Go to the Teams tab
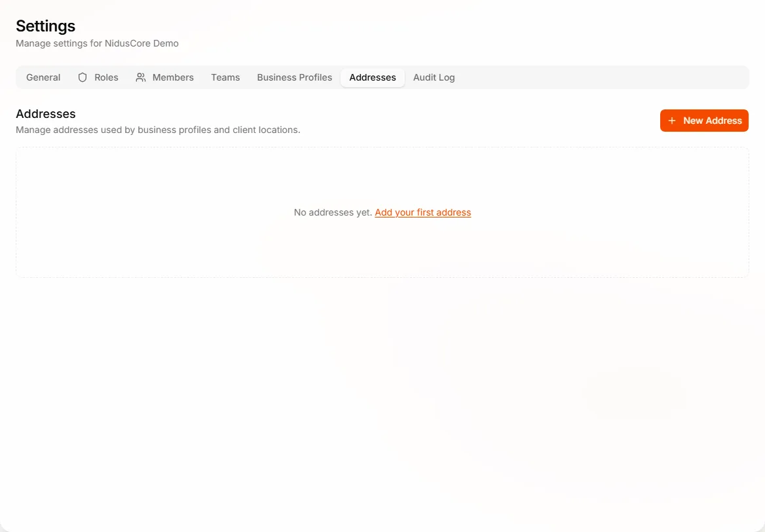765x532 pixels. pyautogui.click(x=225, y=77)
